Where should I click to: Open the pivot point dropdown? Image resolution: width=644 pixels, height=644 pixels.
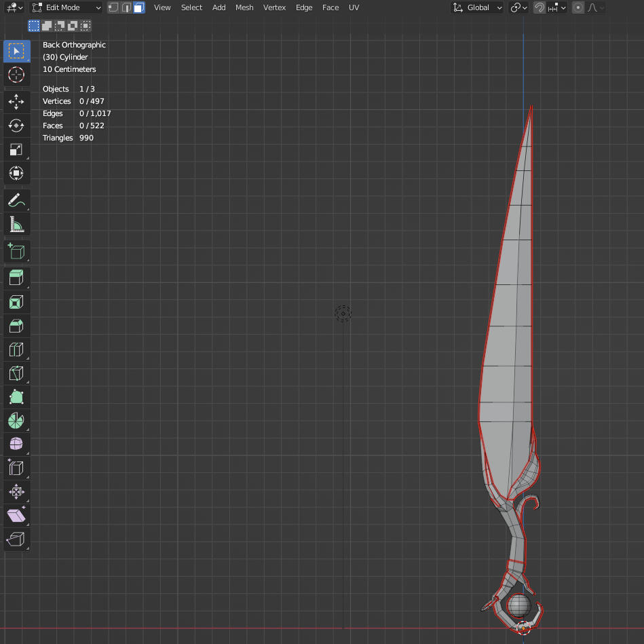coord(518,7)
